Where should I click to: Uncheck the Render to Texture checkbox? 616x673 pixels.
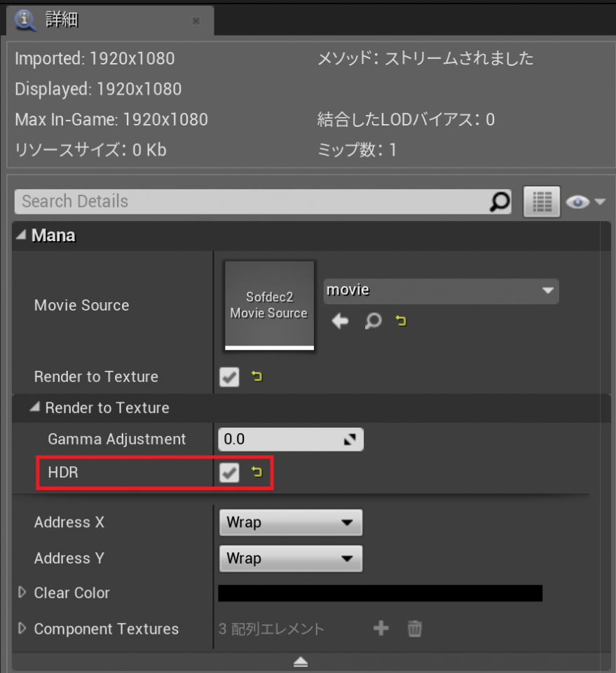point(229,377)
